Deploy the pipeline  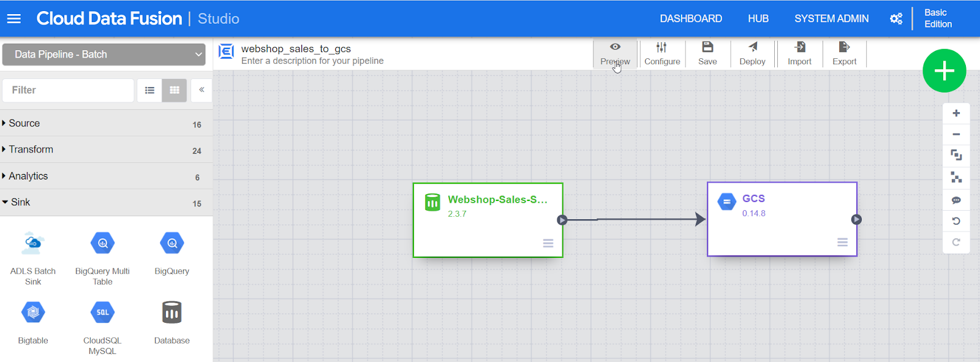(752, 53)
